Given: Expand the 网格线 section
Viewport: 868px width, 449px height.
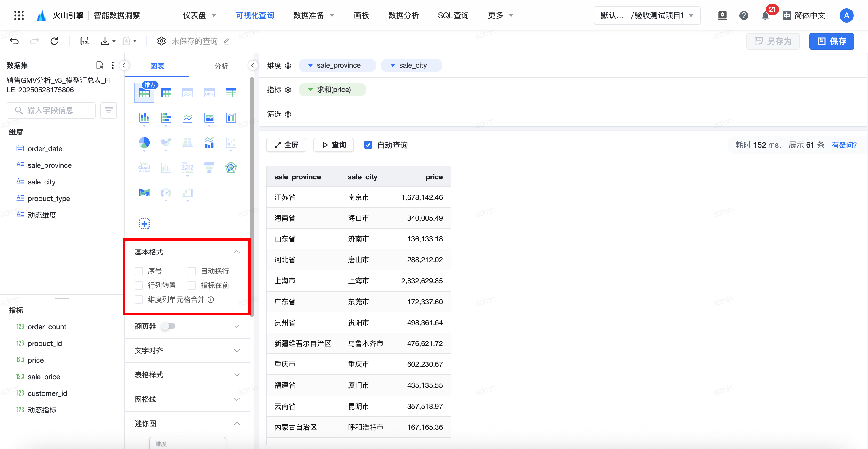Looking at the screenshot, I should [x=237, y=399].
